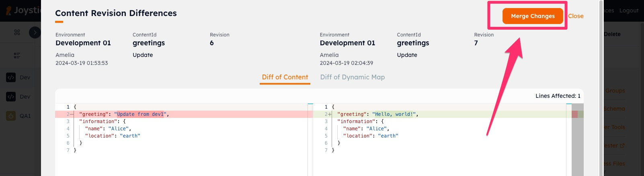Switch to Diff of Content tab
The width and height of the screenshot is (644, 176).
[x=285, y=77]
